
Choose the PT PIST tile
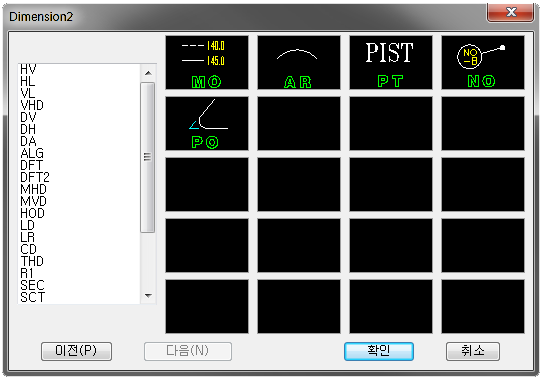pyautogui.click(x=391, y=62)
